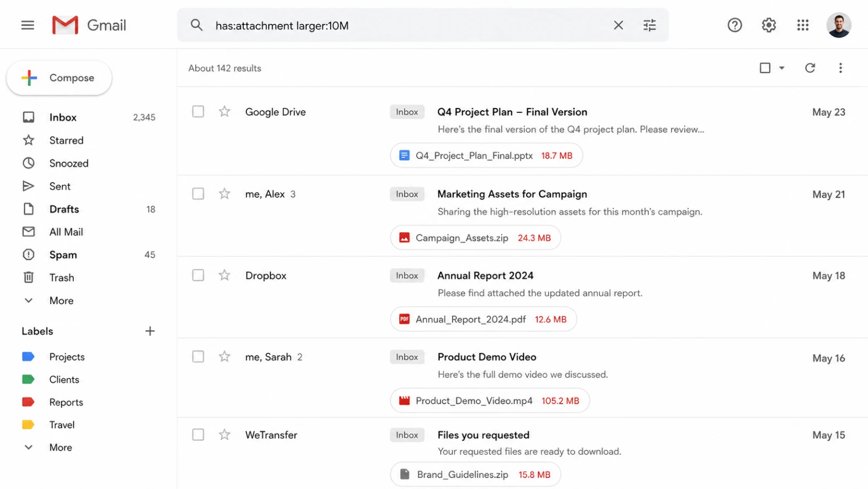Click the May 23 date

click(828, 112)
